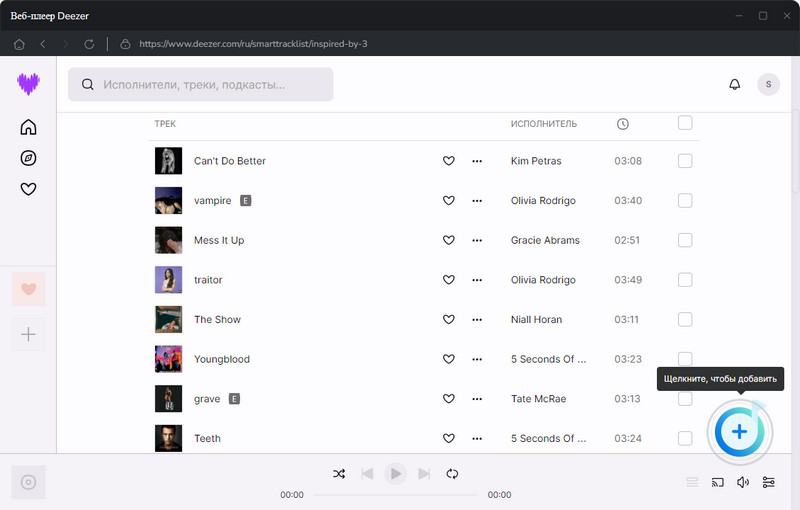Screen dimensions: 800x510
Task: Open more options for Mess It Up
Action: (x=477, y=240)
